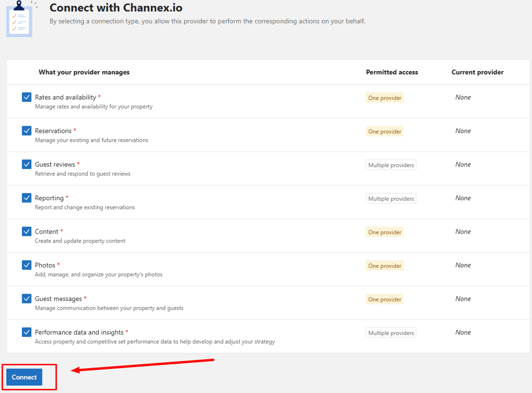Click 'Multiple providers' badge for Guest reviews
This screenshot has height=393, width=532.
[391, 165]
